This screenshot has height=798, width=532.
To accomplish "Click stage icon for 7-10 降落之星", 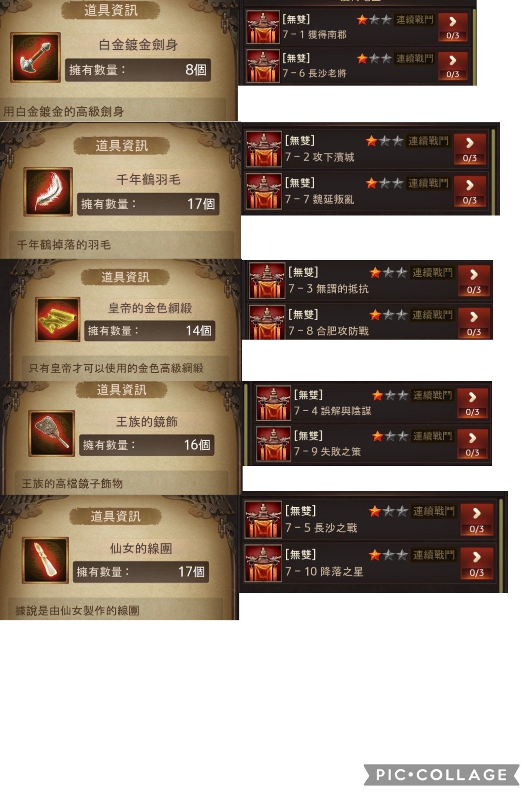I will click(263, 563).
